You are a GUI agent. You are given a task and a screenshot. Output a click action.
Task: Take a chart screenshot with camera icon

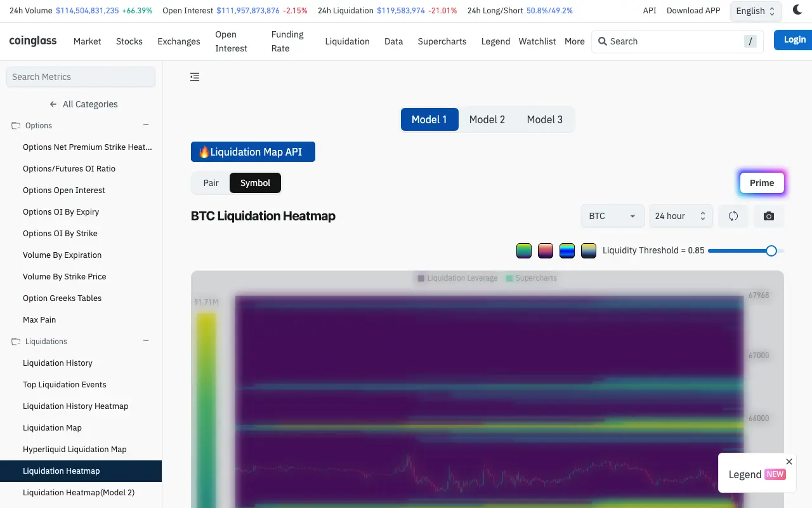click(x=769, y=216)
